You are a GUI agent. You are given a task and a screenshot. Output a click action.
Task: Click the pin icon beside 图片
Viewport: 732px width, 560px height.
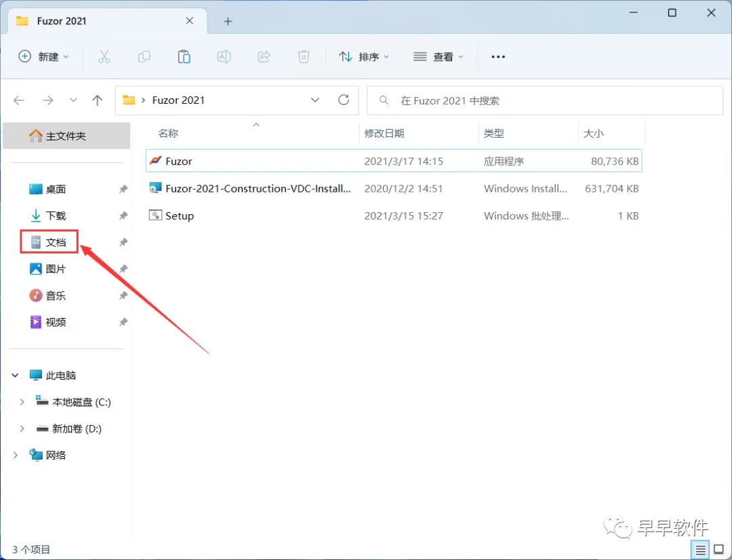coord(123,268)
